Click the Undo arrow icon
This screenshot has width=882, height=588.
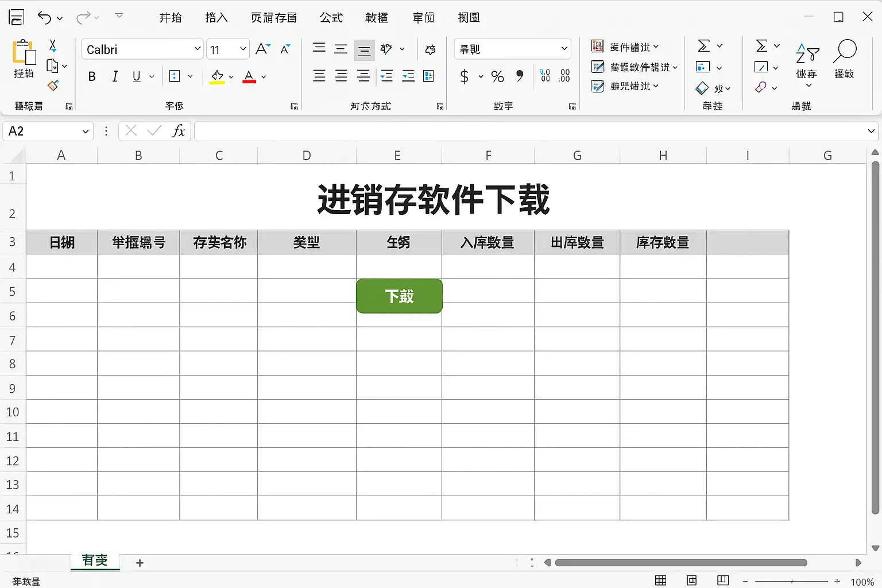(x=44, y=18)
